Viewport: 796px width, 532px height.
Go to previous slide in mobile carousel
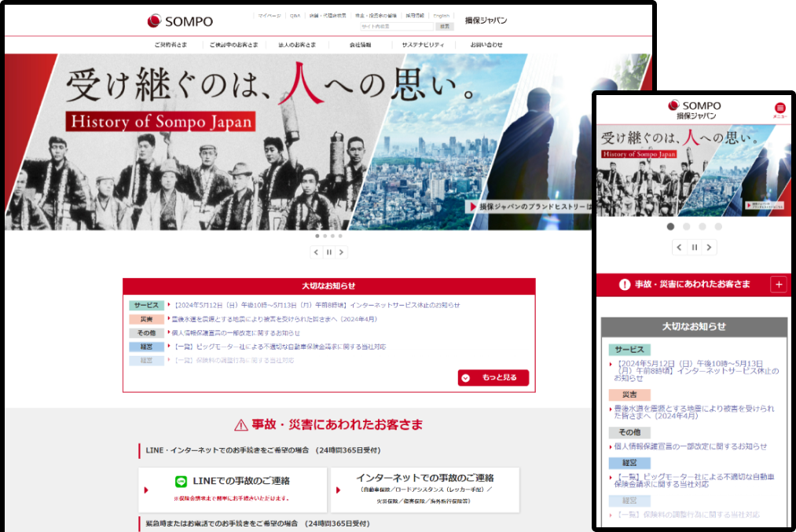point(679,248)
